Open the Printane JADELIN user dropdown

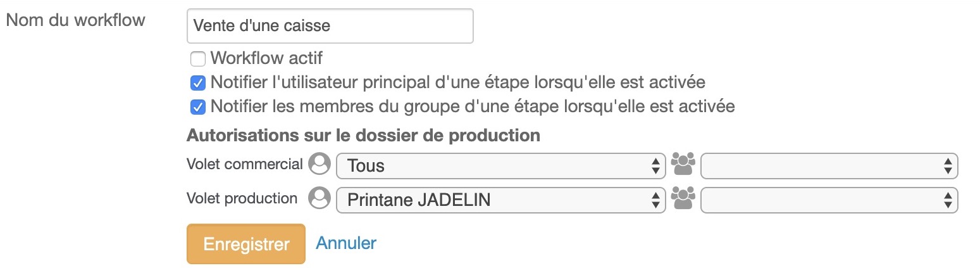tap(500, 200)
